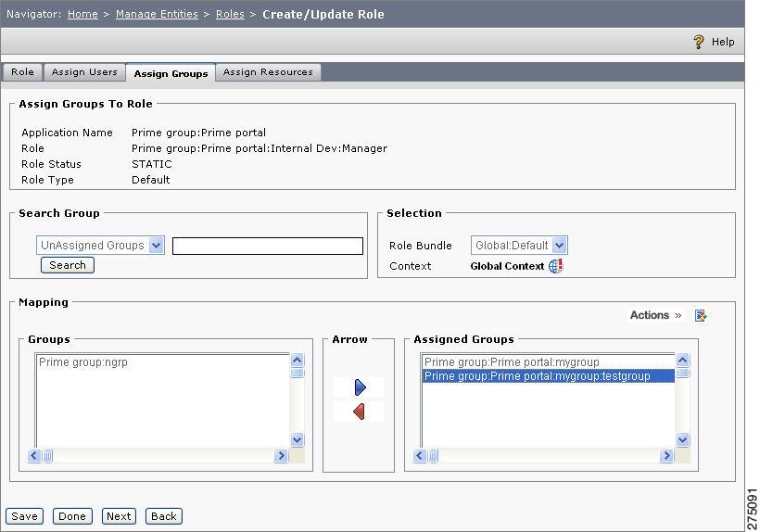Open Help via the question mark icon
Image resolution: width=760 pixels, height=532 pixels.
pos(699,42)
